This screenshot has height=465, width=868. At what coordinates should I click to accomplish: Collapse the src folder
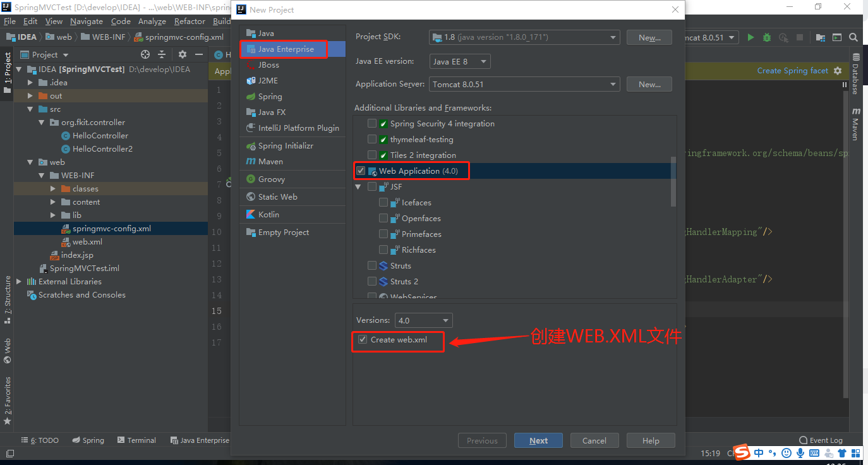[x=30, y=109]
